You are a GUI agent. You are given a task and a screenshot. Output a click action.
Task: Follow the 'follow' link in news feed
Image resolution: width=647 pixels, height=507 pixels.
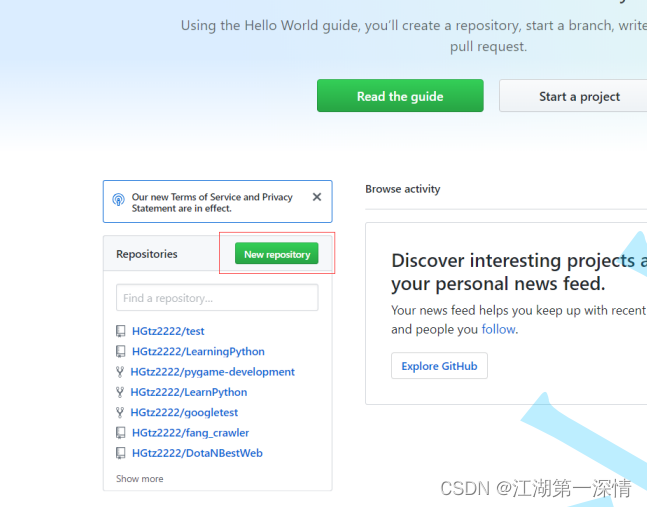[498, 329]
